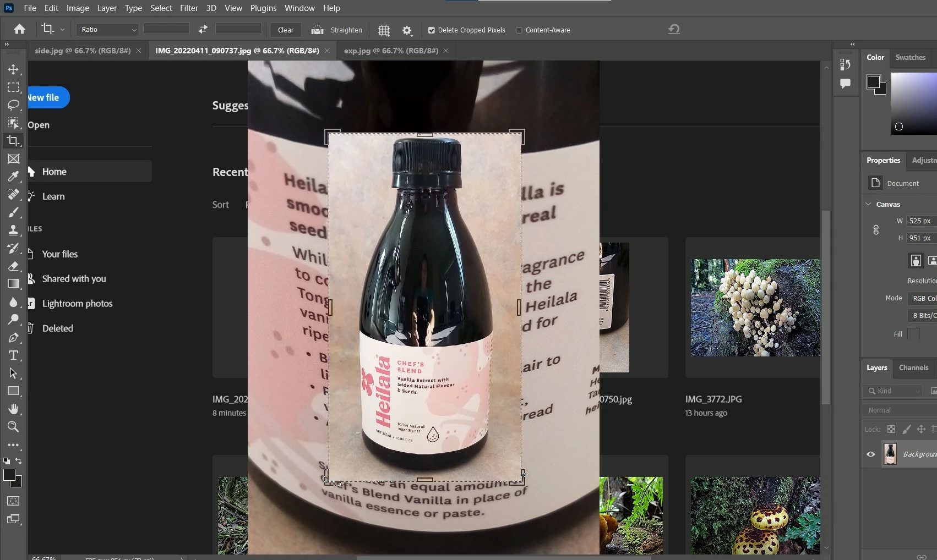The height and width of the screenshot is (560, 937).
Task: Select the Path Selection tool
Action: [13, 373]
